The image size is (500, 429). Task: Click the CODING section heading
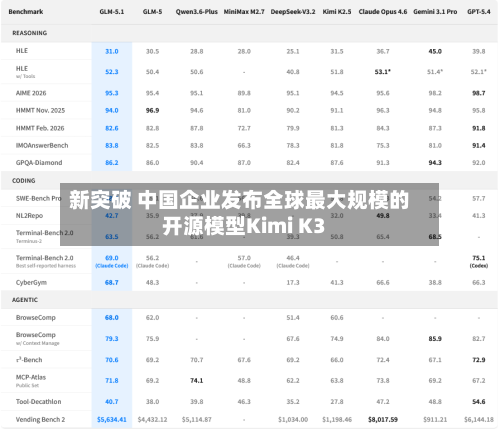pyautogui.click(x=24, y=181)
